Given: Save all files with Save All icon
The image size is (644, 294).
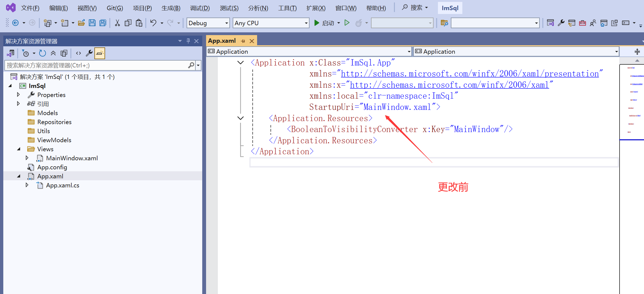Looking at the screenshot, I should click(x=102, y=23).
